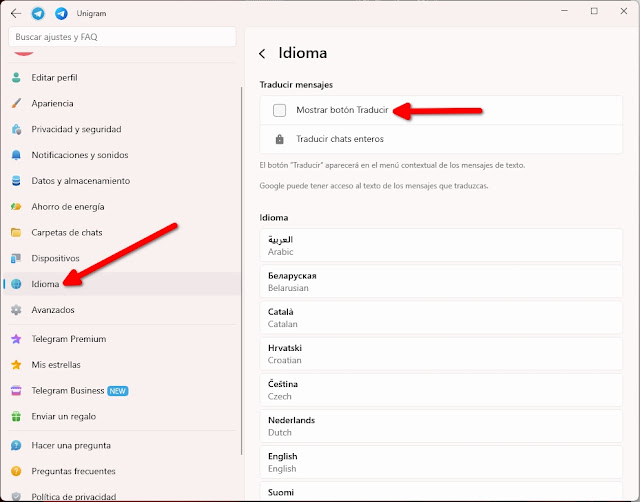This screenshot has width=640, height=502.
Task: Click the back arrow in the title bar
Action: 16,13
